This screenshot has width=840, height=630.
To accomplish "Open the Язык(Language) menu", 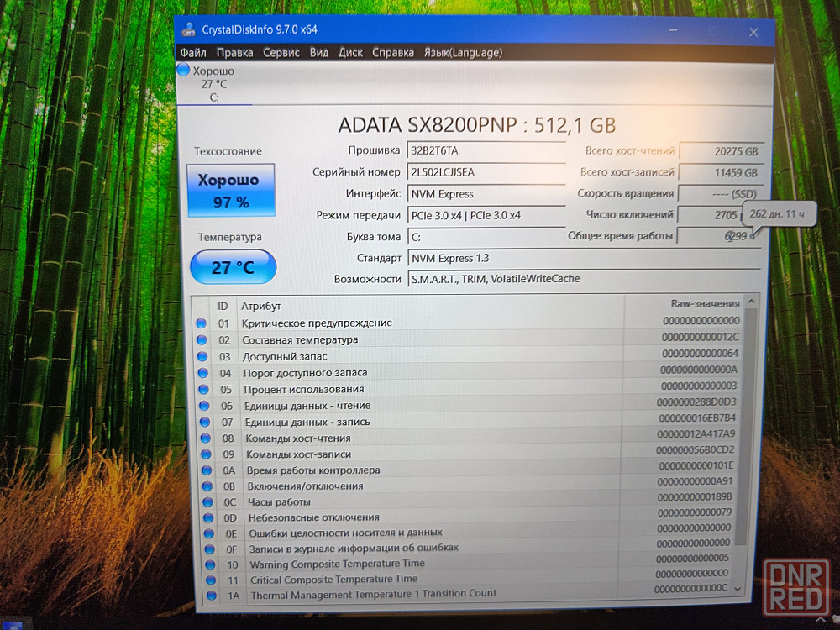I will pyautogui.click(x=463, y=52).
